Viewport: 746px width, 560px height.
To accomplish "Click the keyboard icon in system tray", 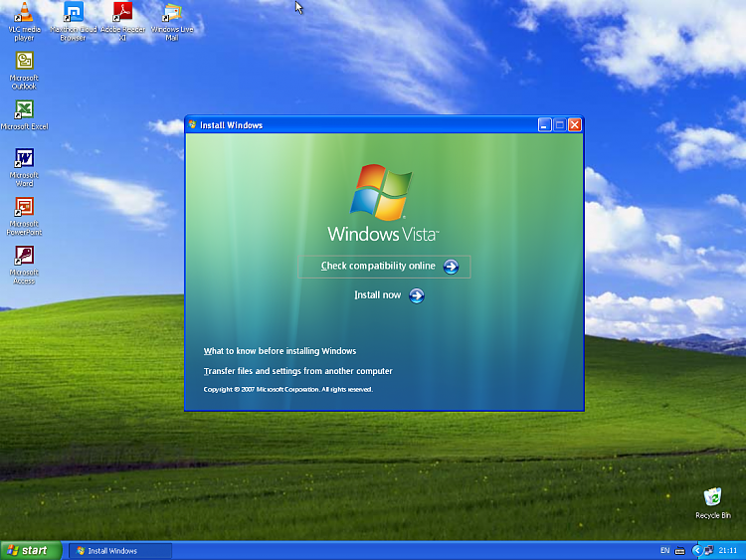I will click(x=680, y=550).
